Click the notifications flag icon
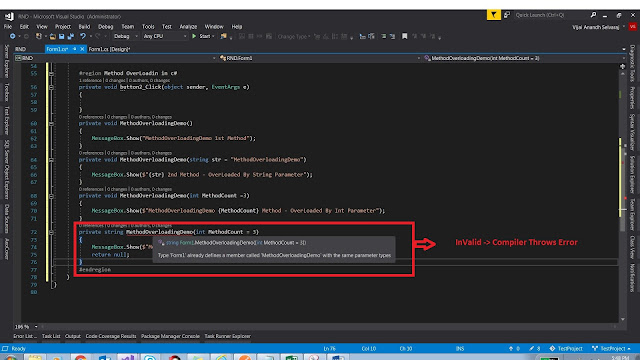Viewport: 640px width, 360px height. [493, 15]
